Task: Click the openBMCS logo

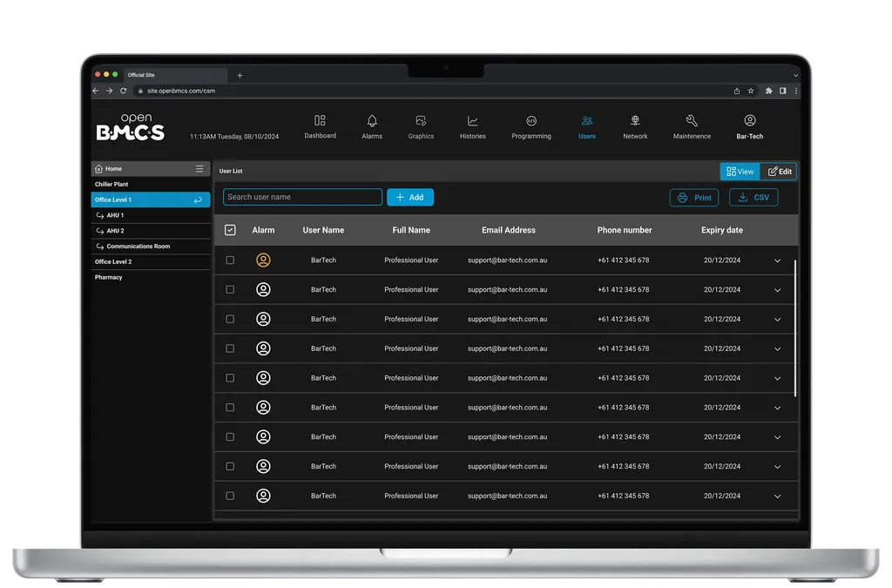Action: [x=131, y=127]
